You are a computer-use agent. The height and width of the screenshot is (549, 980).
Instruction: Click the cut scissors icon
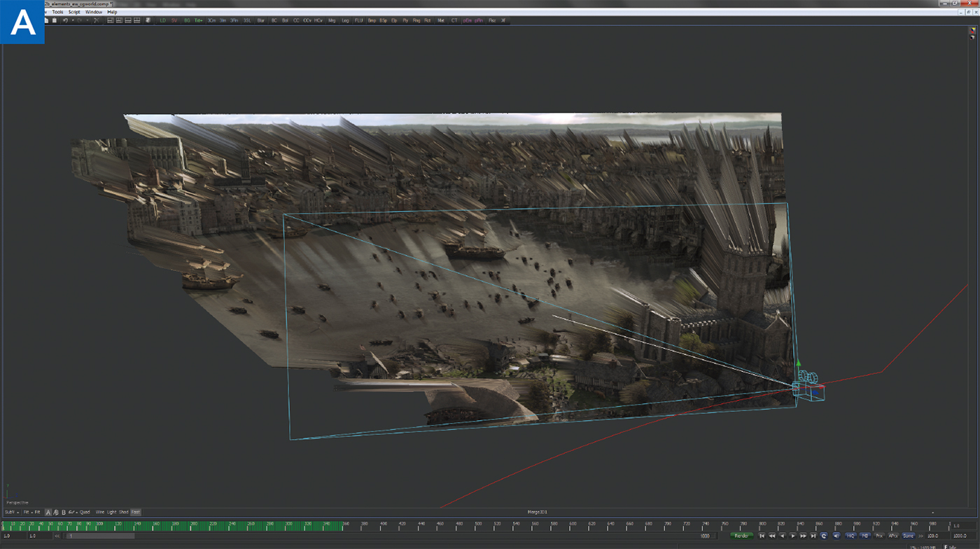tap(96, 20)
